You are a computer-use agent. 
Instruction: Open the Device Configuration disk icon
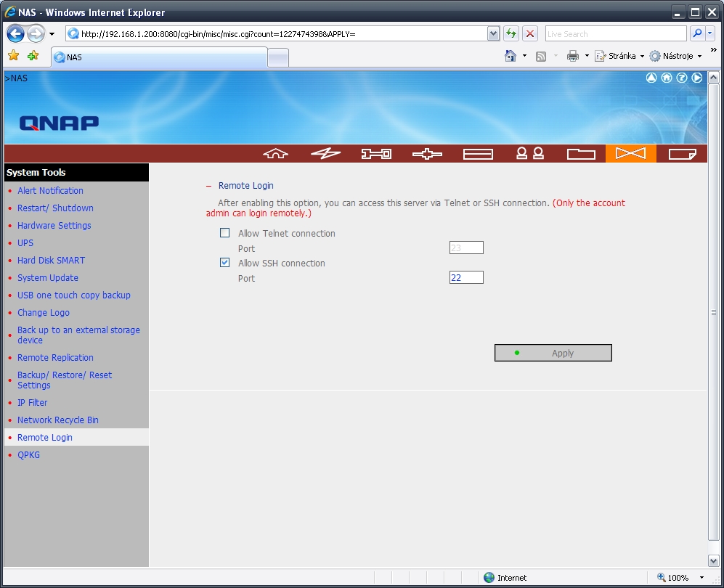coord(478,154)
